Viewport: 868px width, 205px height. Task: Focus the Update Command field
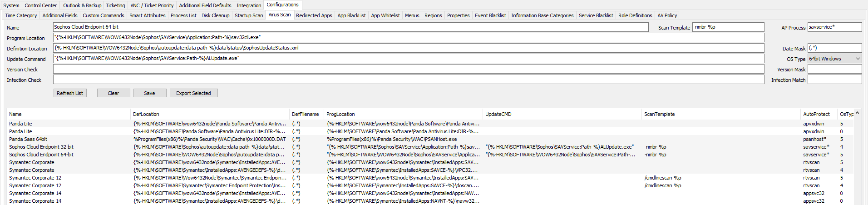pos(409,59)
